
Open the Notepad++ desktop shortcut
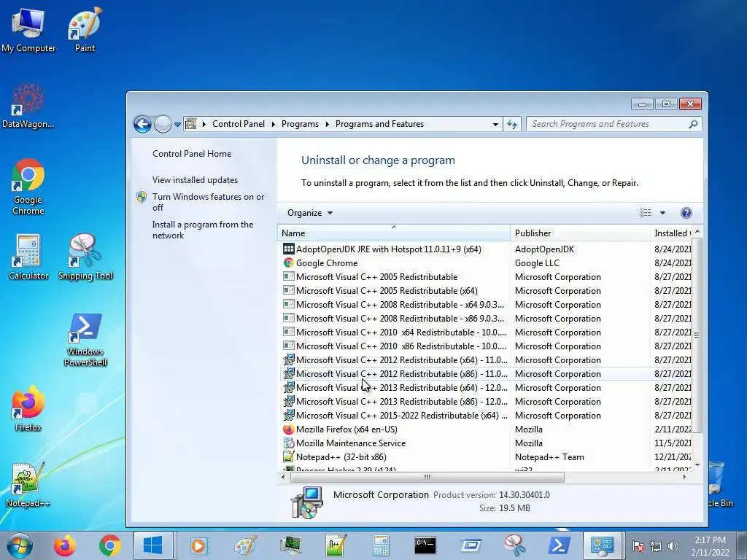coord(28,485)
